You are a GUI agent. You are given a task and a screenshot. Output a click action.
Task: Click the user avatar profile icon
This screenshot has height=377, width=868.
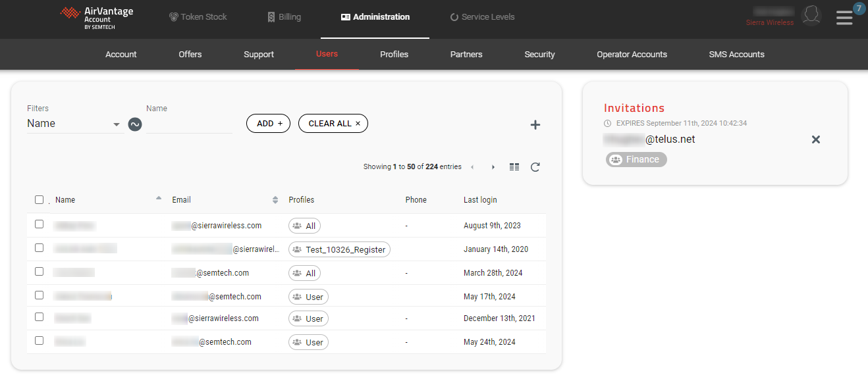coord(811,16)
